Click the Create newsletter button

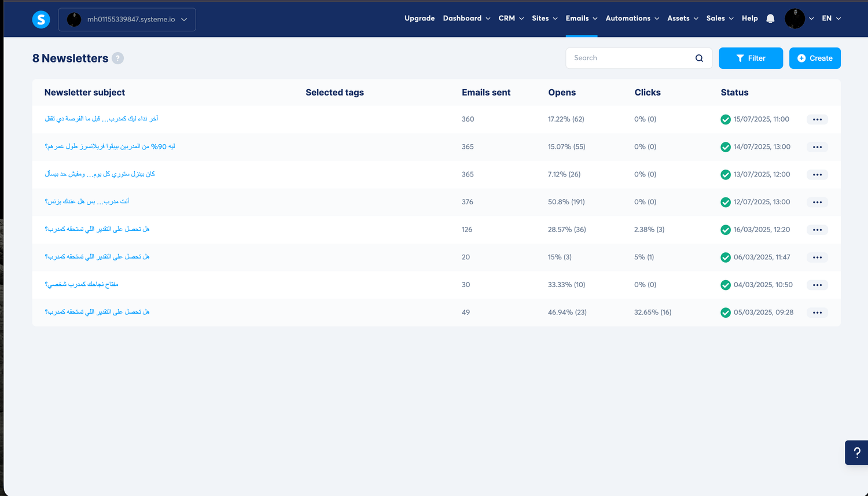pos(815,58)
